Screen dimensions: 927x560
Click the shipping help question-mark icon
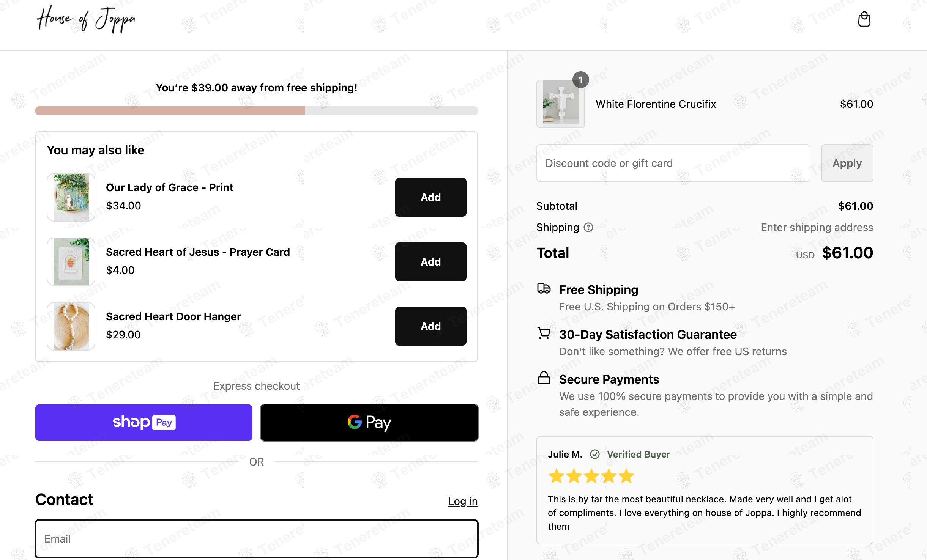click(588, 227)
